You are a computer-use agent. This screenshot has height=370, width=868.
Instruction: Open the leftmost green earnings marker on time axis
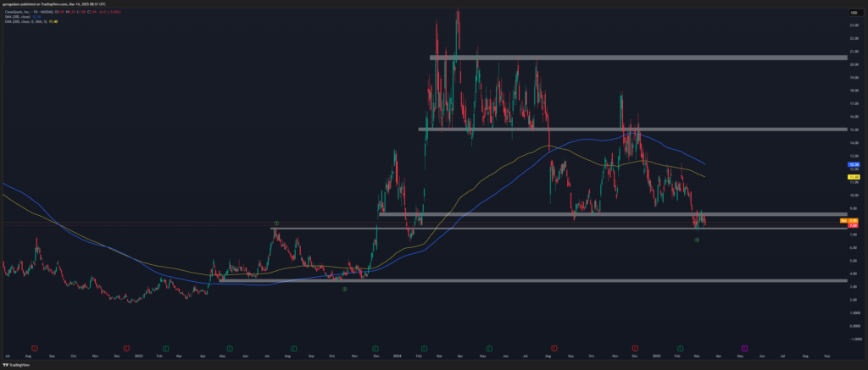pos(166,348)
